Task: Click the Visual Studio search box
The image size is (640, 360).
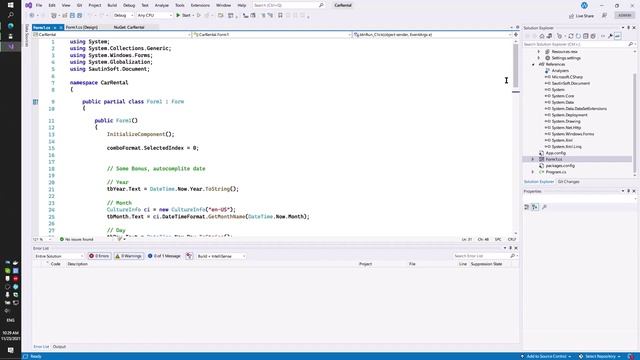Action: pyautogui.click(x=288, y=5)
